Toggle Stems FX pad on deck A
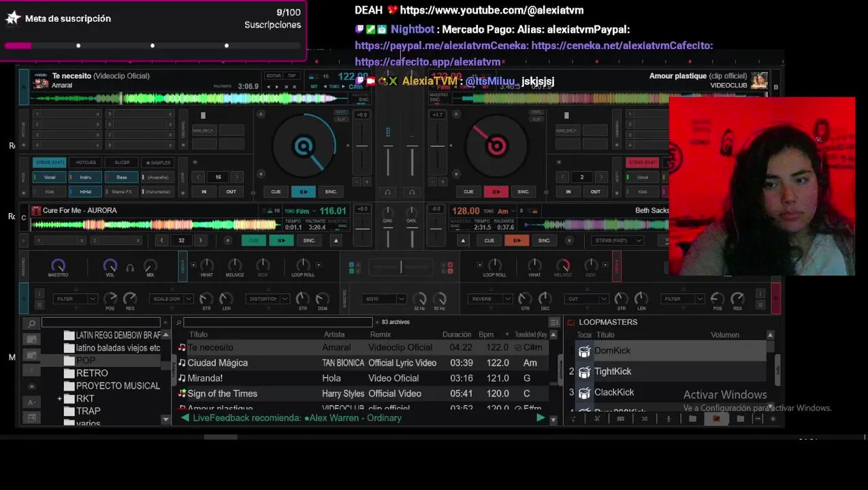Screen dimensions: 868x490 click(121, 192)
